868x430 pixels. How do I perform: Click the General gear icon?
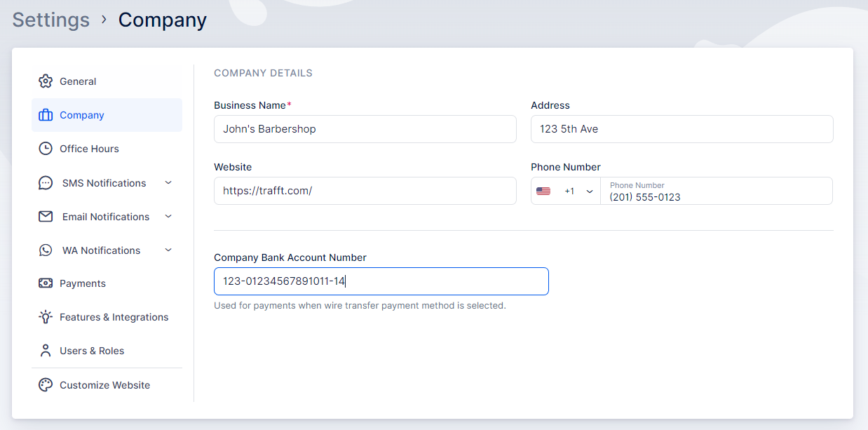point(46,81)
